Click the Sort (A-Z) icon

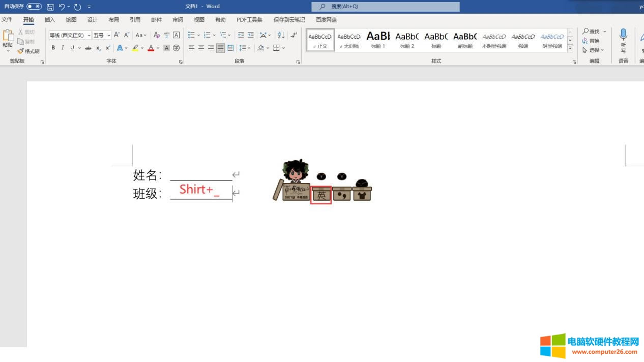[281, 35]
